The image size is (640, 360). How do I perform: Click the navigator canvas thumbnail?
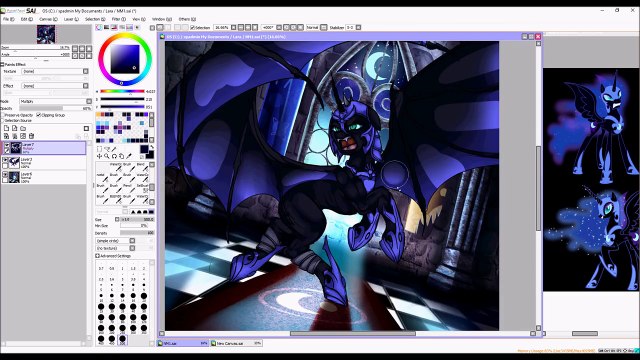click(46, 34)
